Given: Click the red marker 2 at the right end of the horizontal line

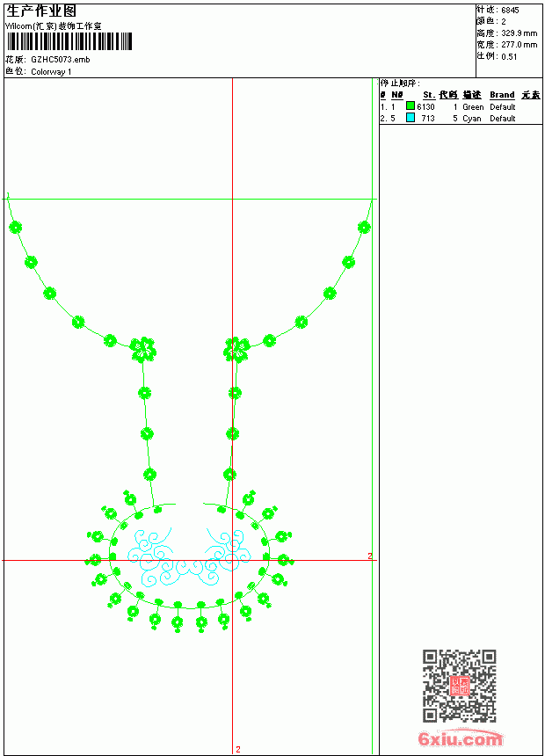Looking at the screenshot, I should coord(370,556).
